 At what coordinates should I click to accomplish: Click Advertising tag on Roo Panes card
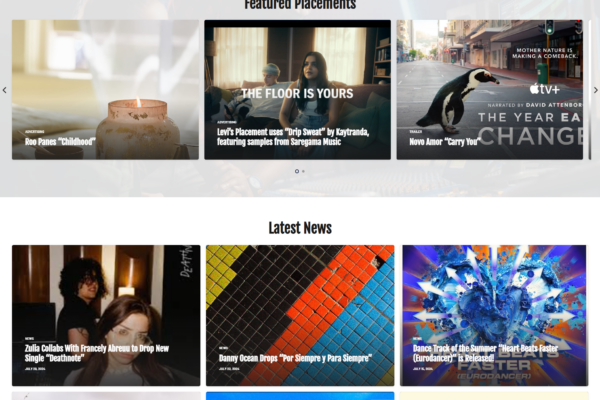pyautogui.click(x=34, y=132)
